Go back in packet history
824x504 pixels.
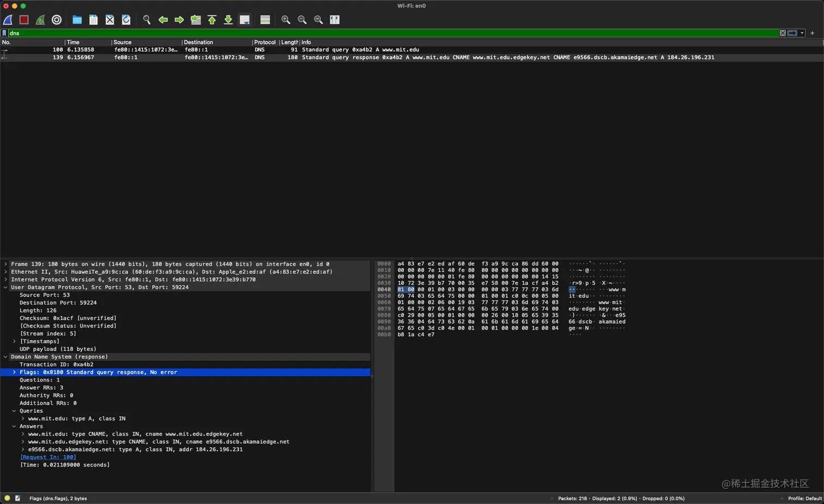pos(163,20)
